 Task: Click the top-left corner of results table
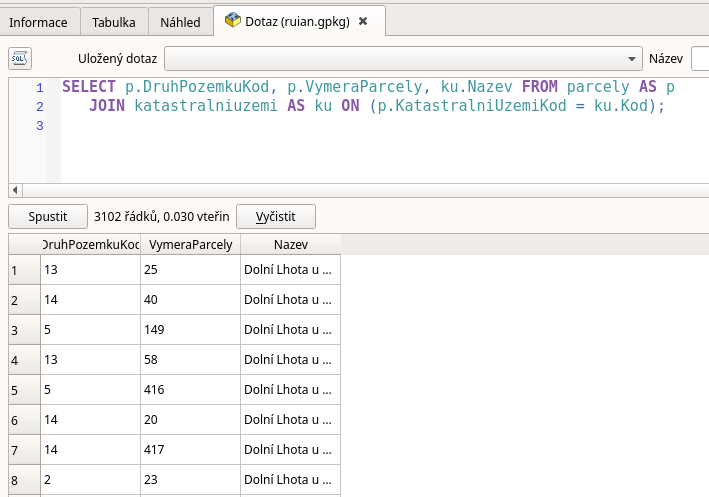(x=24, y=245)
